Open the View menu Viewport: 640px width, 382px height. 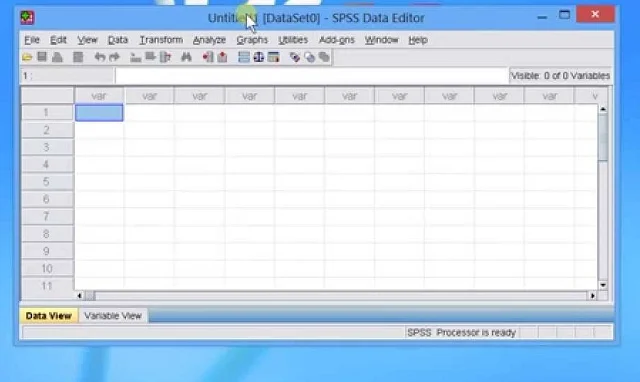click(87, 40)
